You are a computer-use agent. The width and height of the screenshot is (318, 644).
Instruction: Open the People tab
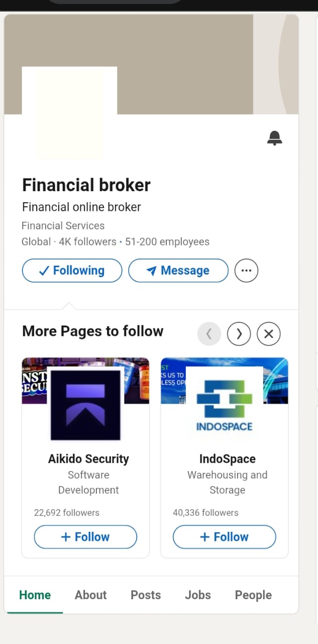tap(253, 595)
